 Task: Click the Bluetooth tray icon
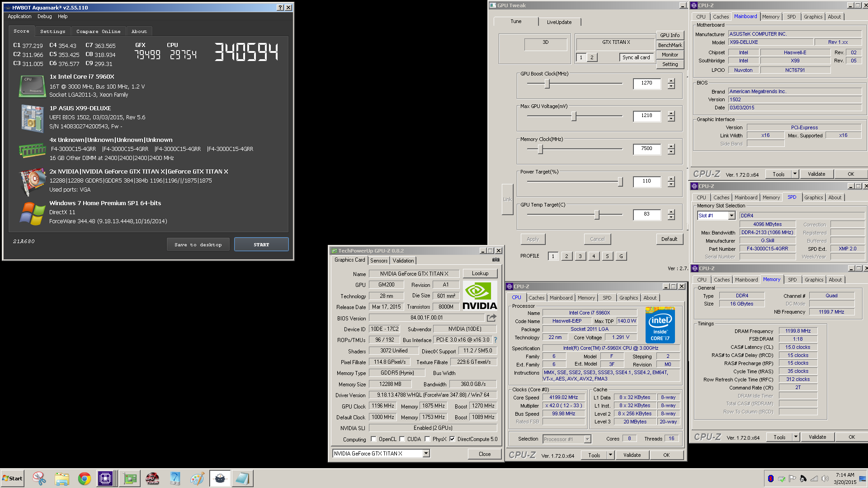[x=770, y=479]
